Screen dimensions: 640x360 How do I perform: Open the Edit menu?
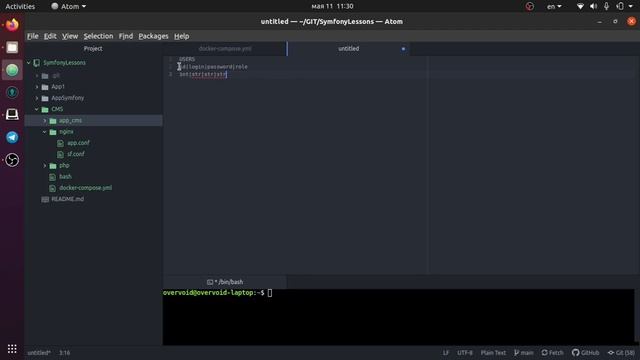point(50,36)
